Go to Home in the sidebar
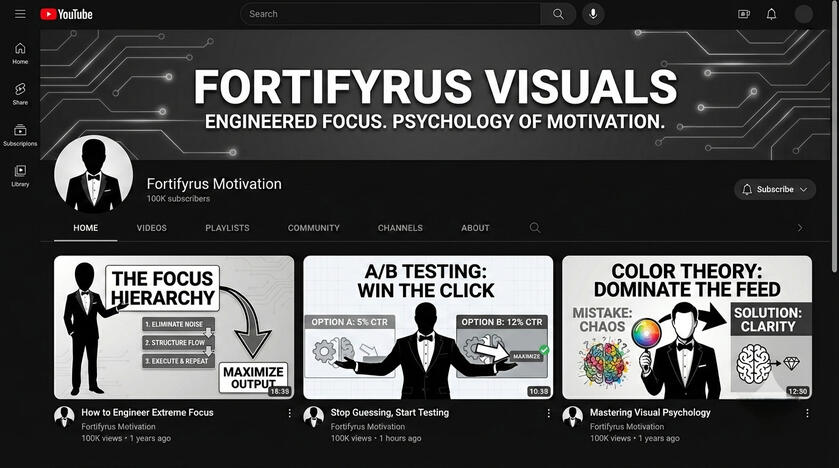 (x=20, y=53)
